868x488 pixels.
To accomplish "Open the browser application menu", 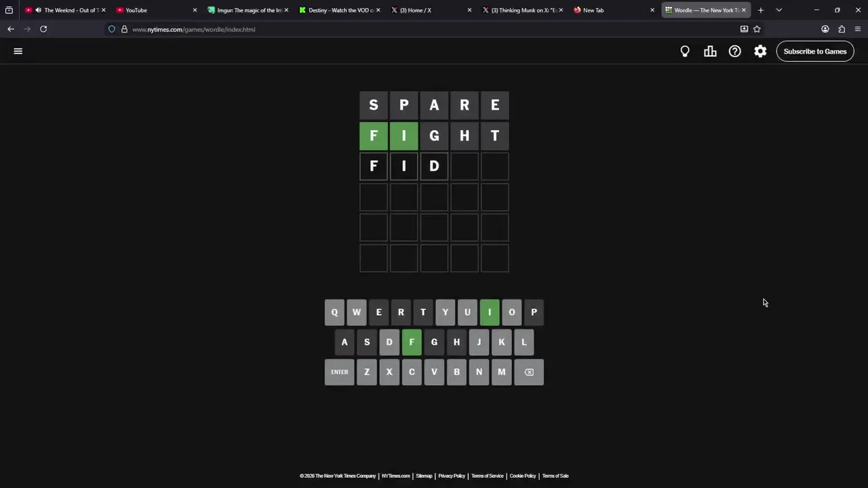I will [x=858, y=29].
